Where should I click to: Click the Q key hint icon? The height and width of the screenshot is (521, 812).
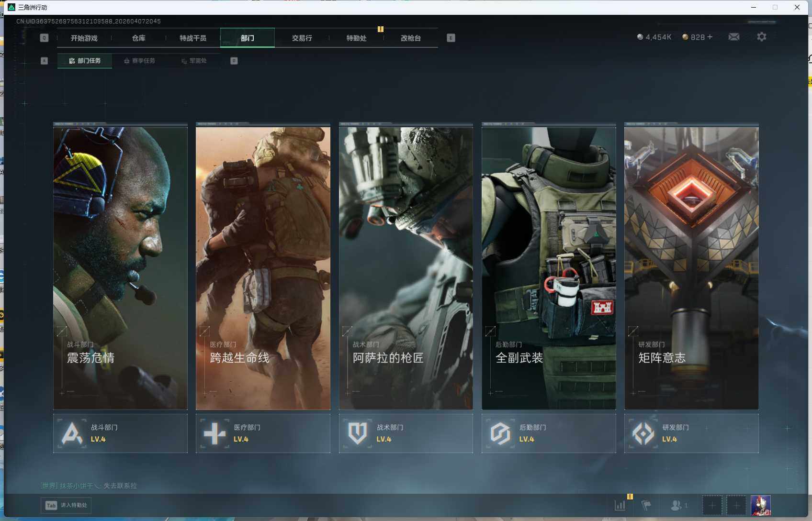click(44, 38)
